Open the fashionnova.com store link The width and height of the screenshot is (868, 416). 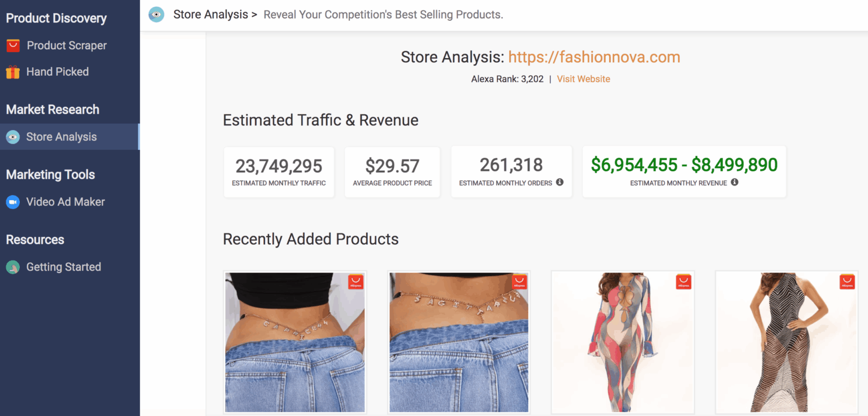point(594,57)
